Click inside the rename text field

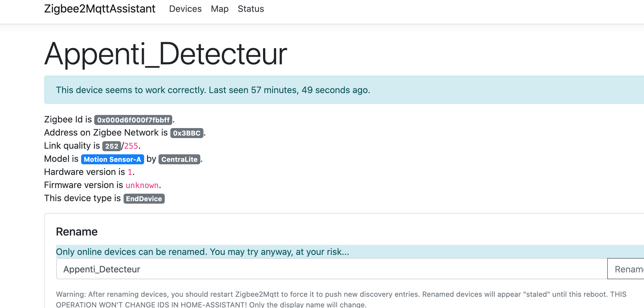(x=218, y=269)
